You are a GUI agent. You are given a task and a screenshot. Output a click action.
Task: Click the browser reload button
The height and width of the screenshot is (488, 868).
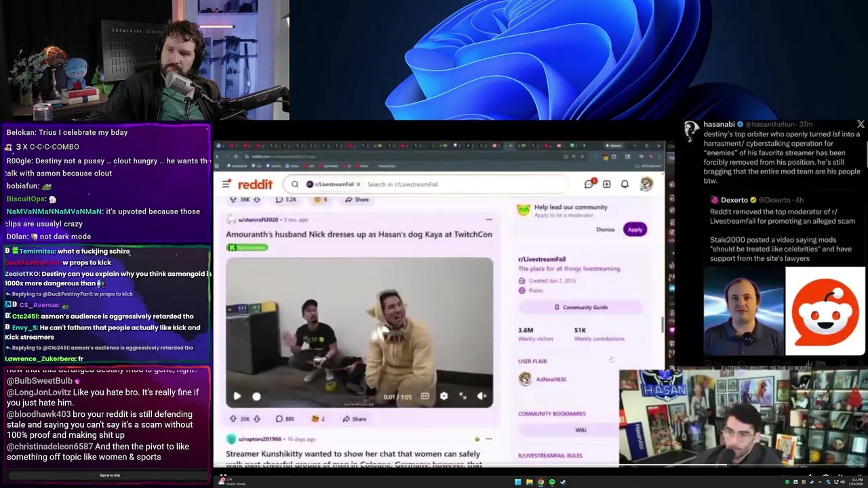[x=236, y=157]
